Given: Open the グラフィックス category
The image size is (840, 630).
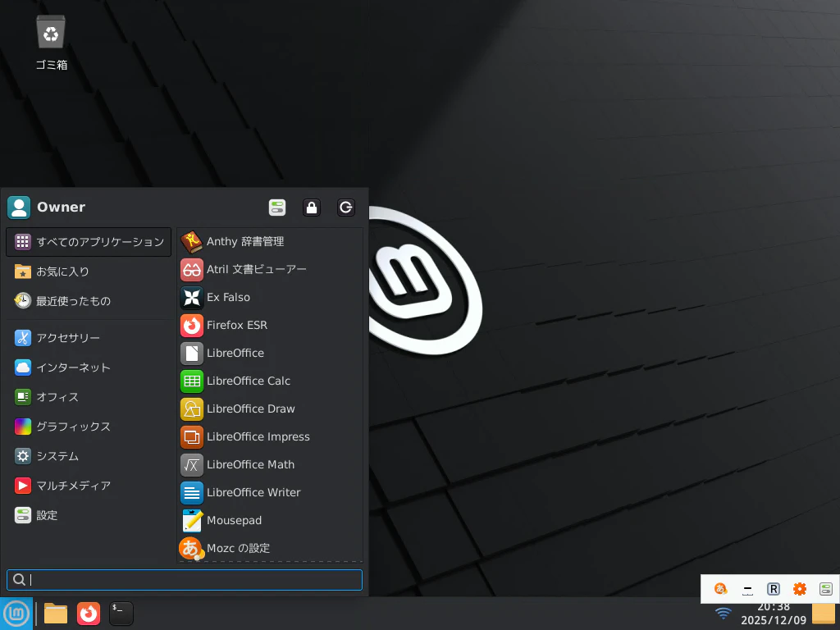Looking at the screenshot, I should click(89, 427).
